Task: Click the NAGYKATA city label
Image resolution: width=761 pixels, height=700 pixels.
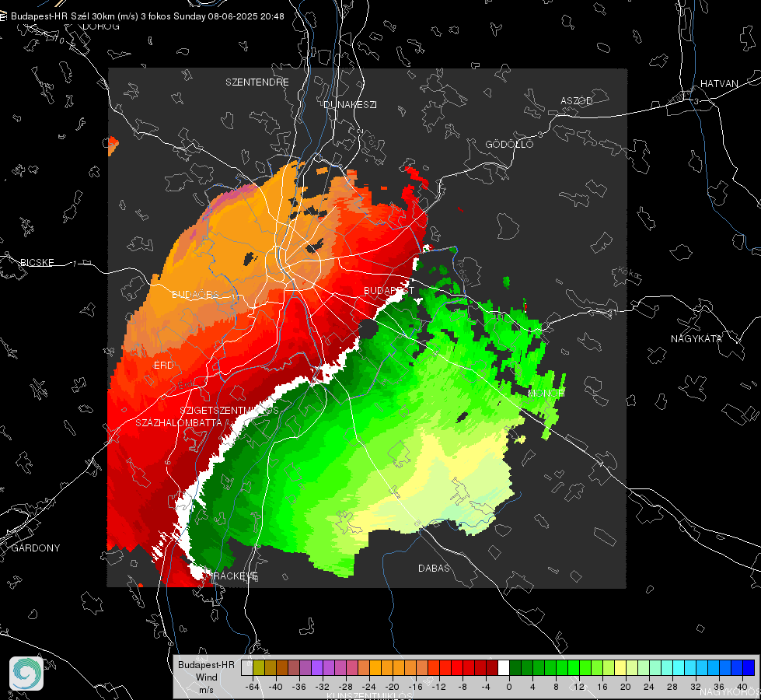Action: pyautogui.click(x=696, y=339)
